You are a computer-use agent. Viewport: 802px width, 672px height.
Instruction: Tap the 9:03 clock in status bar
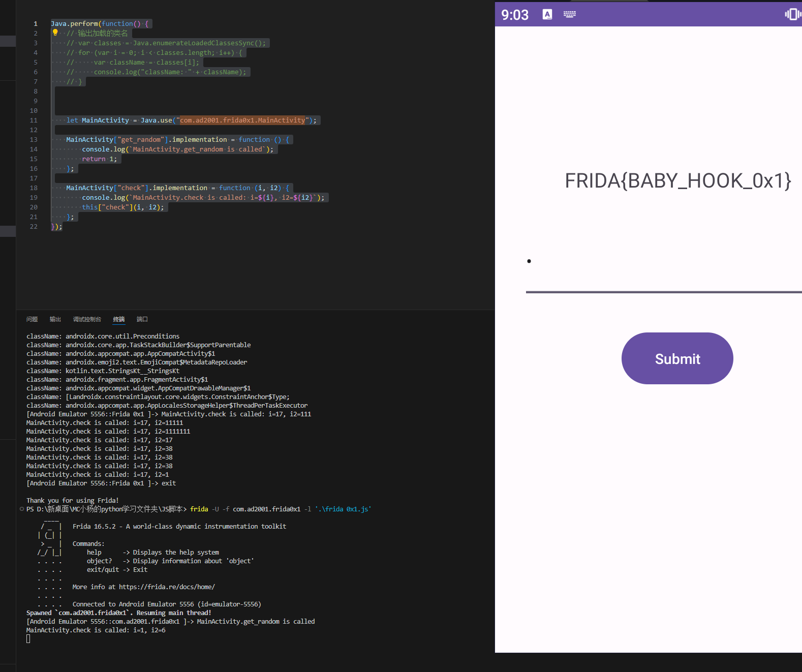515,15
